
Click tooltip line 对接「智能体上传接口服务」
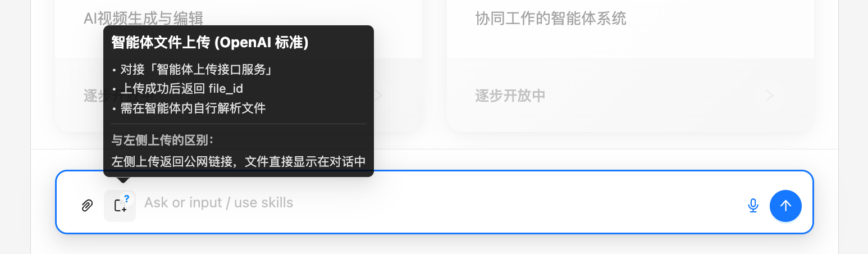pos(193,70)
